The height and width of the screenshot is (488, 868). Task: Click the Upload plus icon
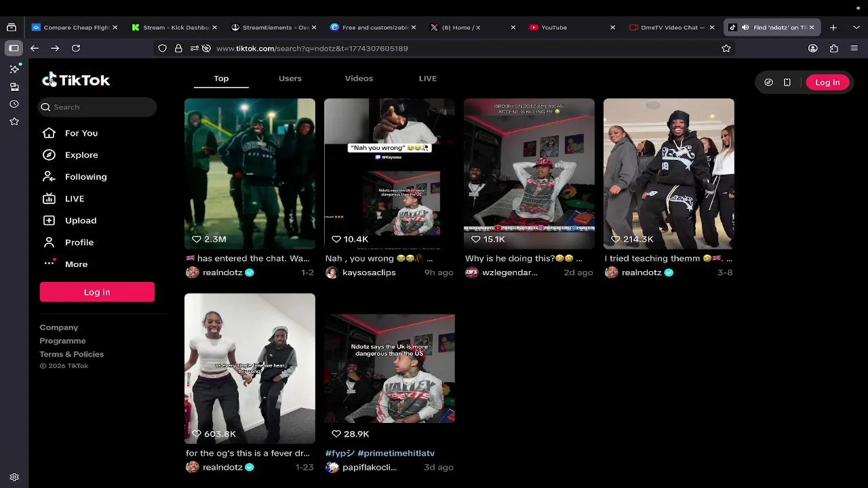(x=49, y=220)
